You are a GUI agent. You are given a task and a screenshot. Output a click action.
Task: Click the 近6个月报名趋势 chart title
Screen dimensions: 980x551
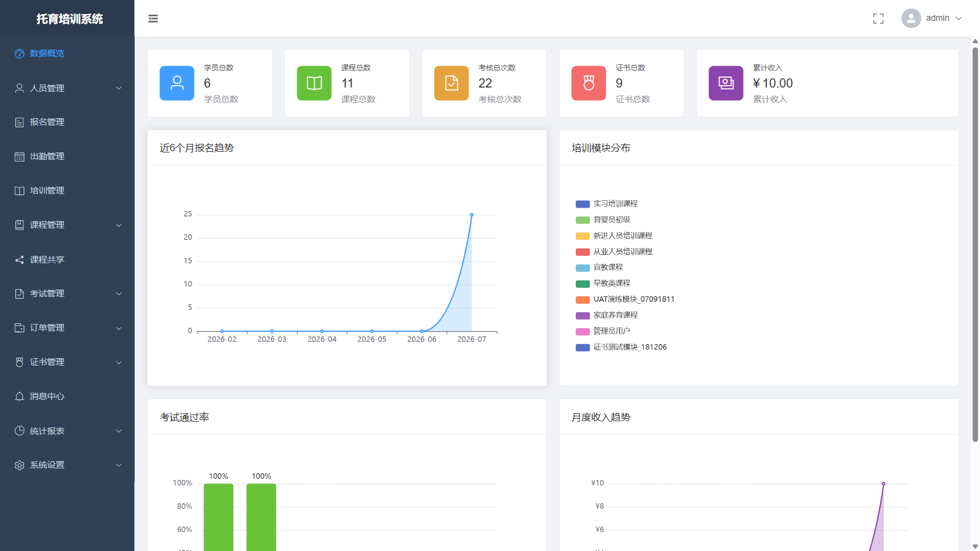[x=197, y=148]
